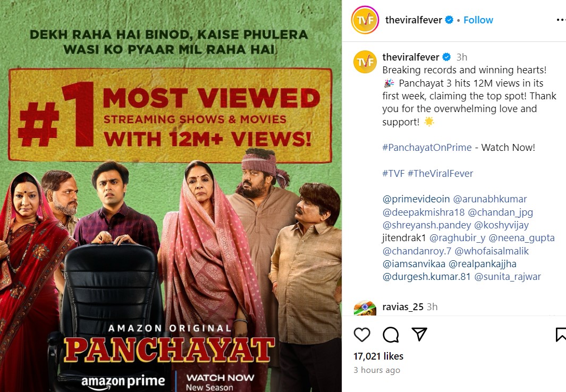Open the #TheViralFever hashtag
566x392 pixels.
point(440,173)
